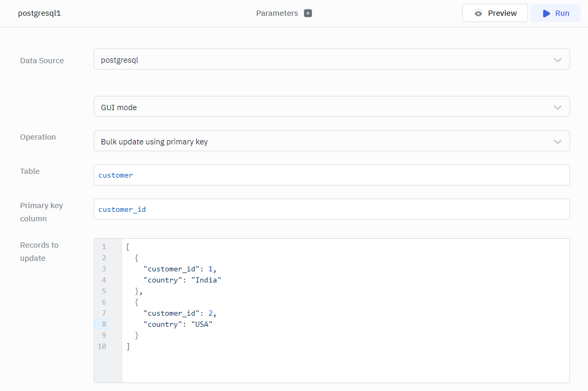The height and width of the screenshot is (391, 588).
Task: Click the Primary key column customer_id field
Action: (332, 209)
